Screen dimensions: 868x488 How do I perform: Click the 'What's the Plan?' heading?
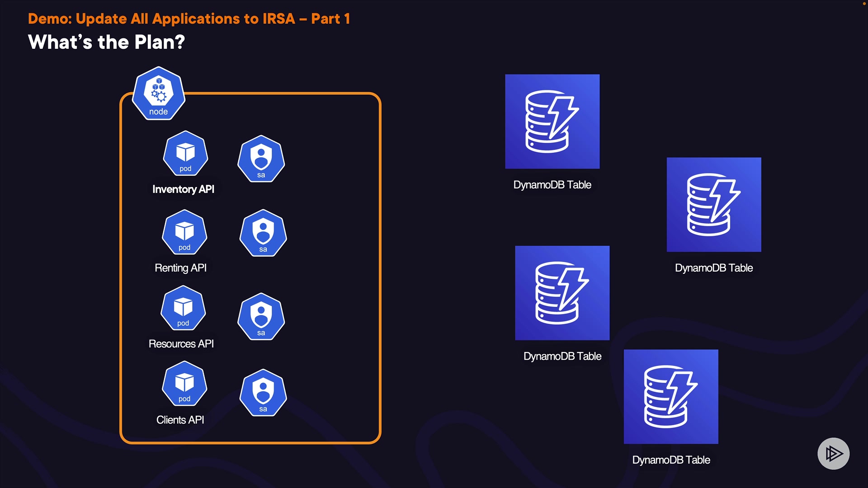106,42
